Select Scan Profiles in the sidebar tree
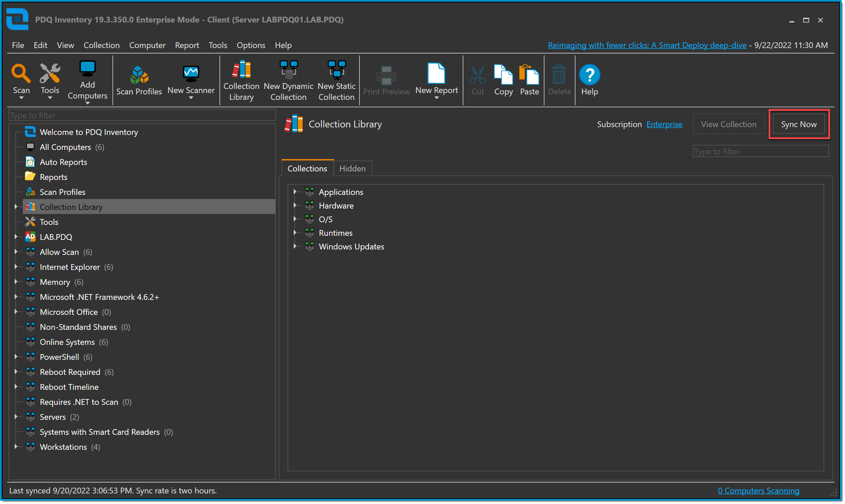The width and height of the screenshot is (845, 504). pyautogui.click(x=62, y=192)
